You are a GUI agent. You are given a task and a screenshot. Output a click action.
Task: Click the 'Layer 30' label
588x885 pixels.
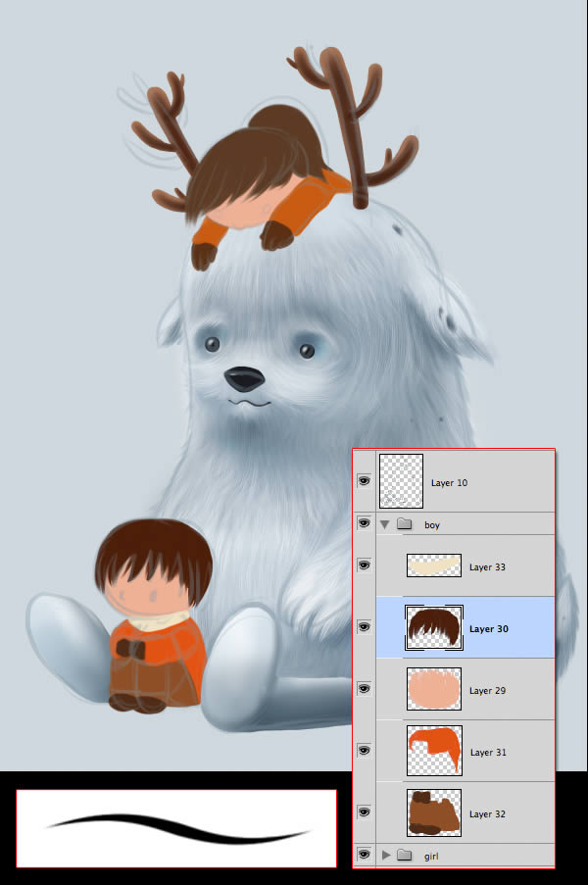click(x=489, y=629)
